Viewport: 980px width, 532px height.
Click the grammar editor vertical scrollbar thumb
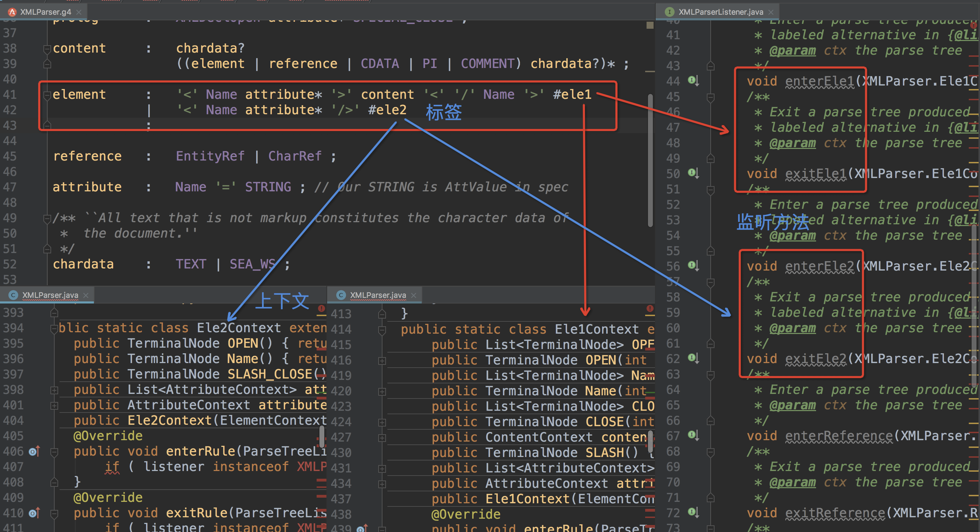(650, 160)
